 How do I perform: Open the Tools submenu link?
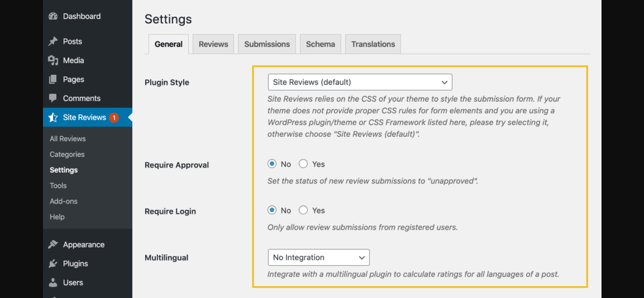58,185
